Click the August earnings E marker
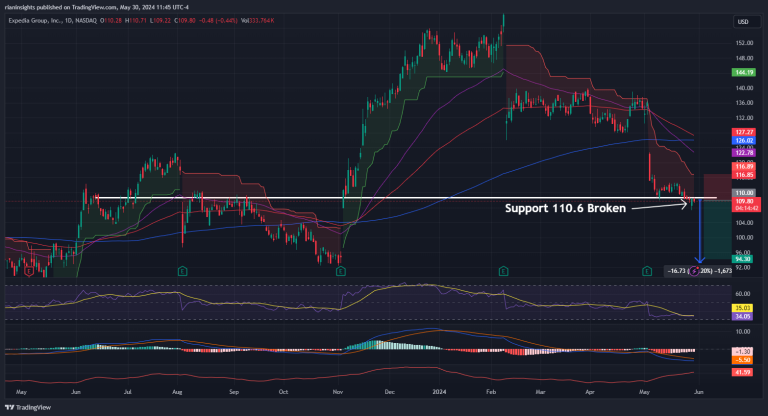 coord(182,271)
